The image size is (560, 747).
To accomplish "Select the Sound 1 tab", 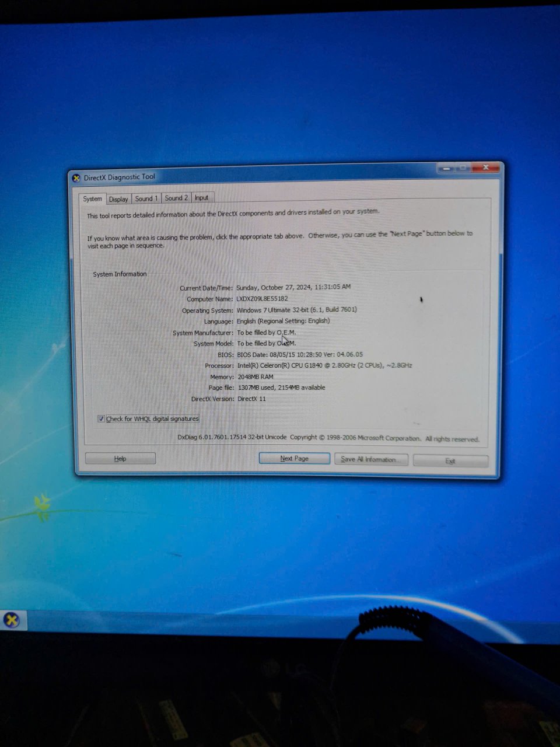I will coord(146,198).
